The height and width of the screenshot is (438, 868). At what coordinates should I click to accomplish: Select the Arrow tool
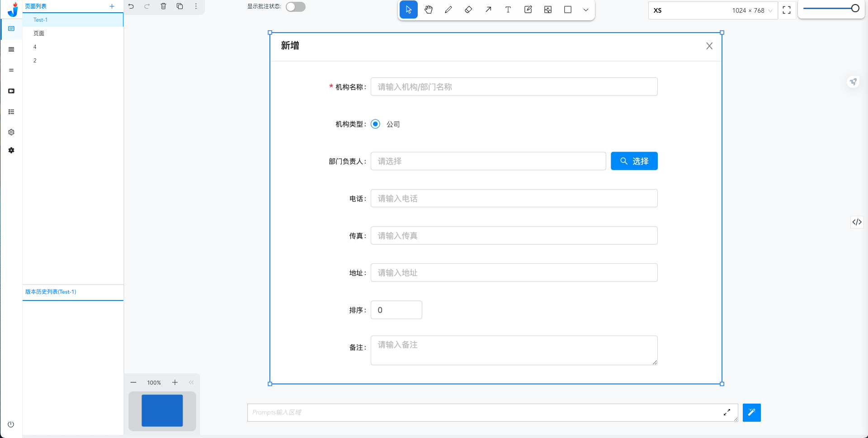point(488,10)
